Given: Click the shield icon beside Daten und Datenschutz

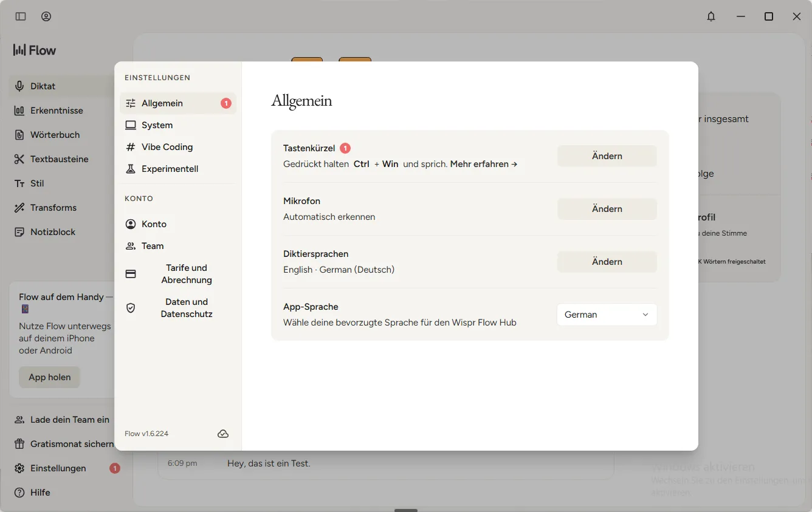Looking at the screenshot, I should click(x=131, y=308).
